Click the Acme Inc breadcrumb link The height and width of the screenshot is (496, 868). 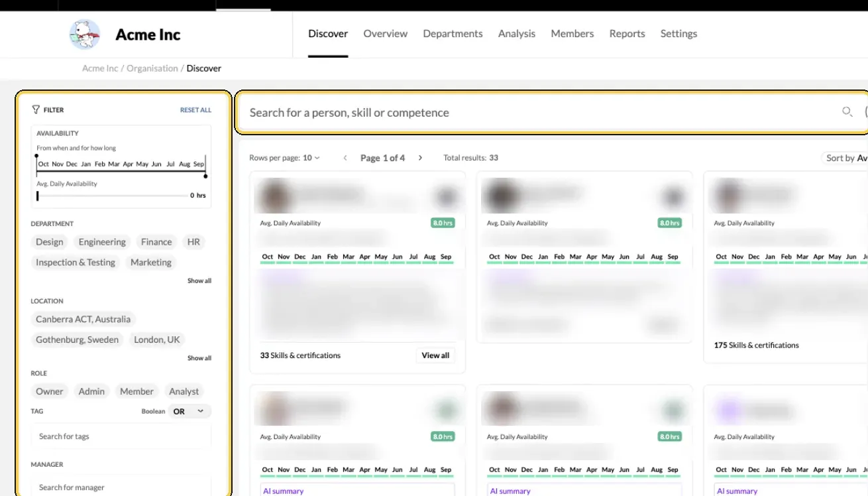(100, 68)
